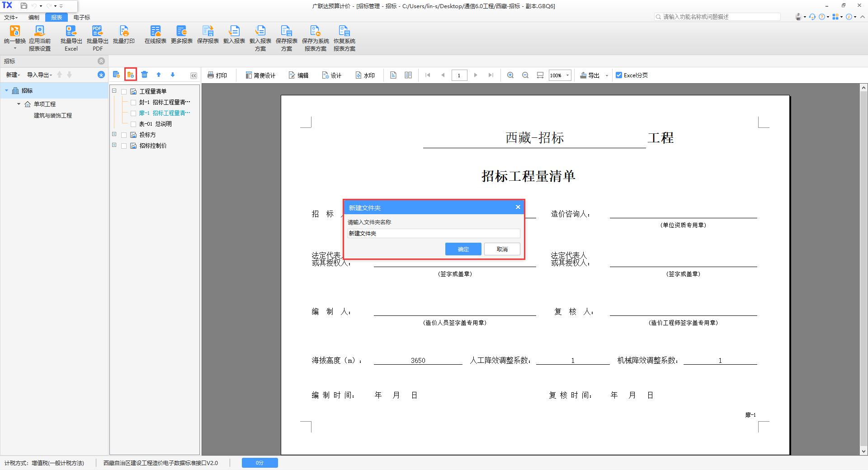Viewport: 868px width, 470px height.
Task: Click the trash delete icon above report tree
Action: pyautogui.click(x=144, y=75)
